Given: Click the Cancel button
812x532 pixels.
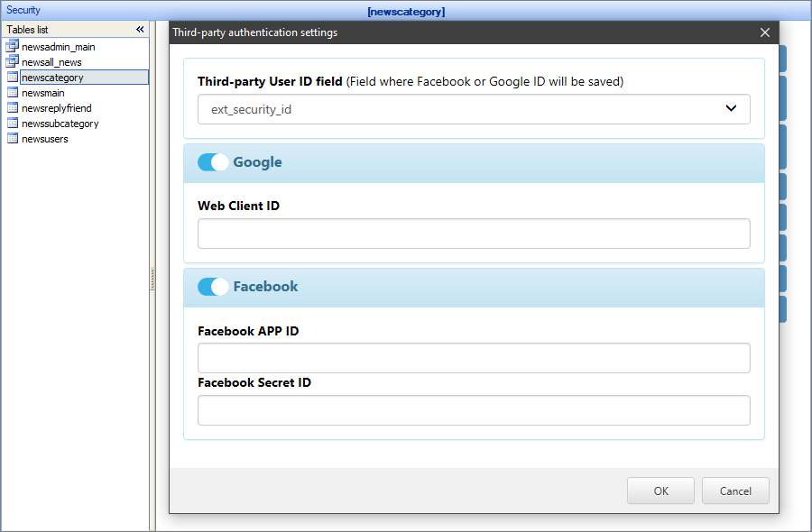Looking at the screenshot, I should coord(735,491).
